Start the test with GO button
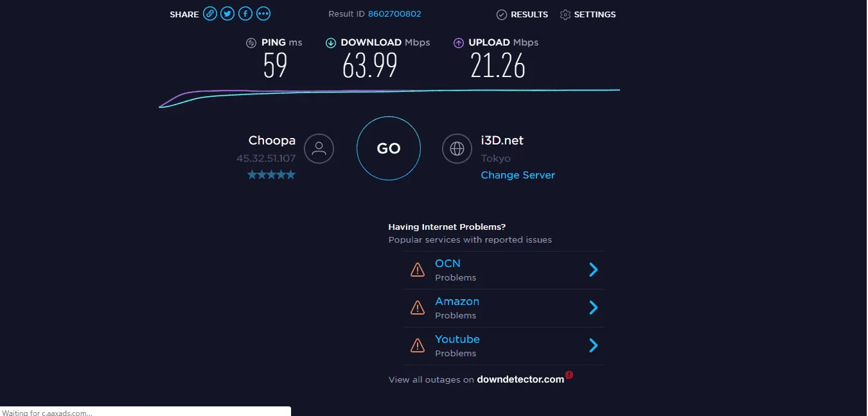The height and width of the screenshot is (416, 868). click(389, 149)
